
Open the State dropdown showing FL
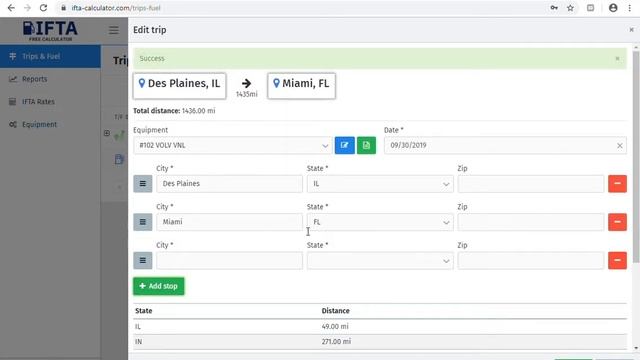[x=380, y=222]
